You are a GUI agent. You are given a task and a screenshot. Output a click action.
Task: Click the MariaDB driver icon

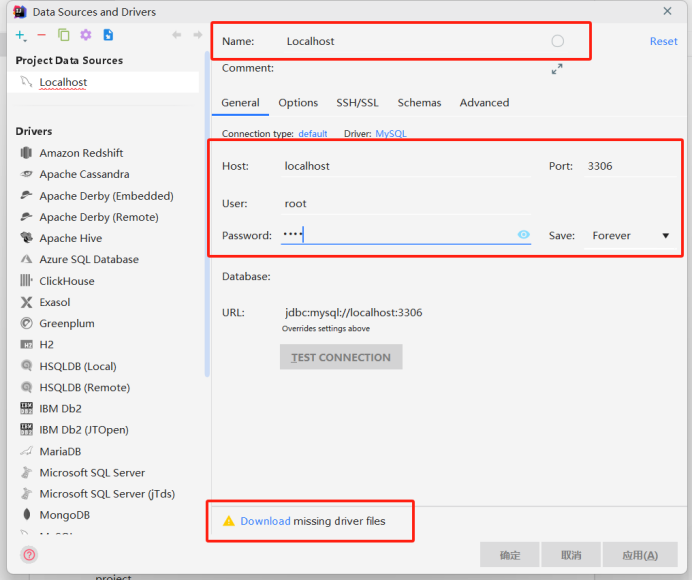(x=26, y=451)
